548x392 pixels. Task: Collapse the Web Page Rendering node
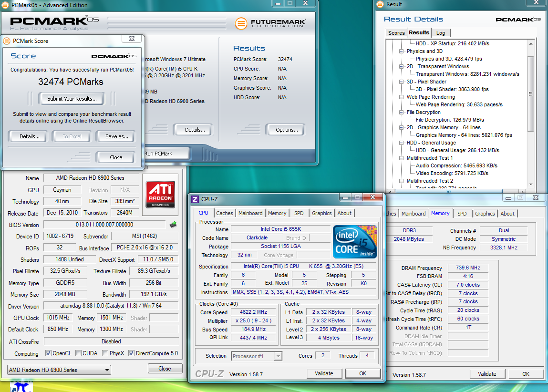pos(401,97)
